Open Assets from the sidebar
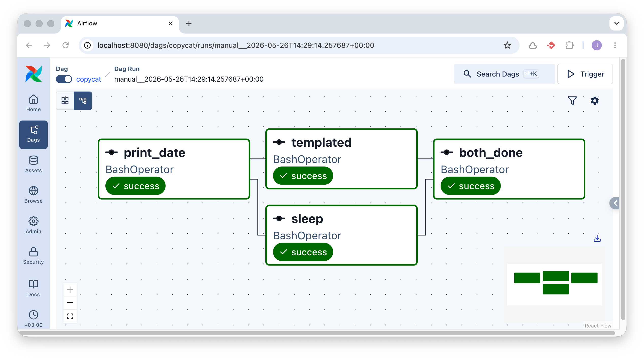 34,164
